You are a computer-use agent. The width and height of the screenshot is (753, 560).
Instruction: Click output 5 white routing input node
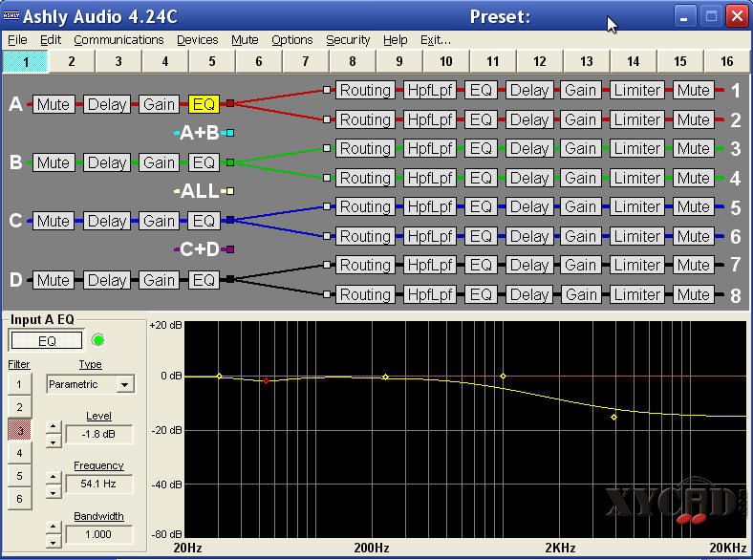click(327, 206)
